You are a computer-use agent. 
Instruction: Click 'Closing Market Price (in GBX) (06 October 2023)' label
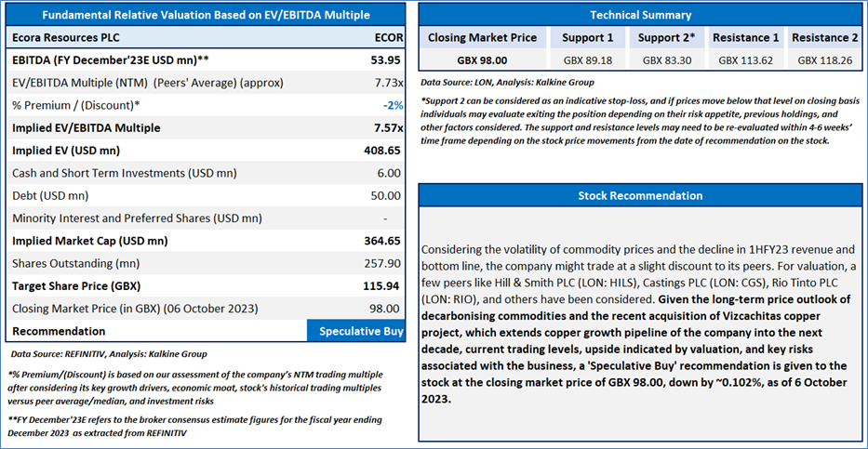pos(135,309)
